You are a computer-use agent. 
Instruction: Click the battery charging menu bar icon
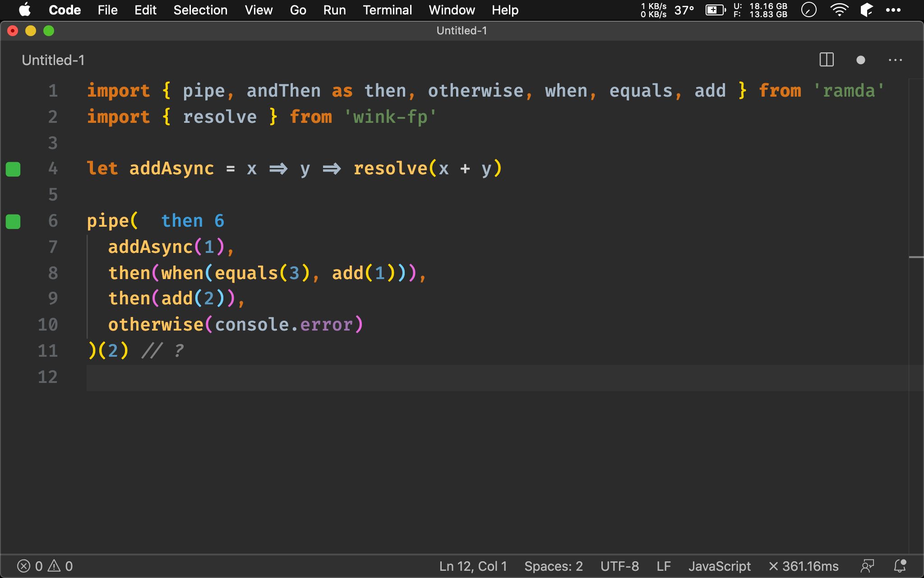(x=716, y=10)
